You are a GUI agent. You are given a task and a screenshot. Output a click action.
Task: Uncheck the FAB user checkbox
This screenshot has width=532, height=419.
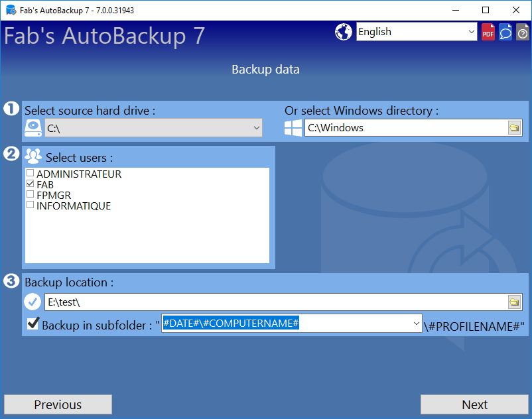click(31, 184)
